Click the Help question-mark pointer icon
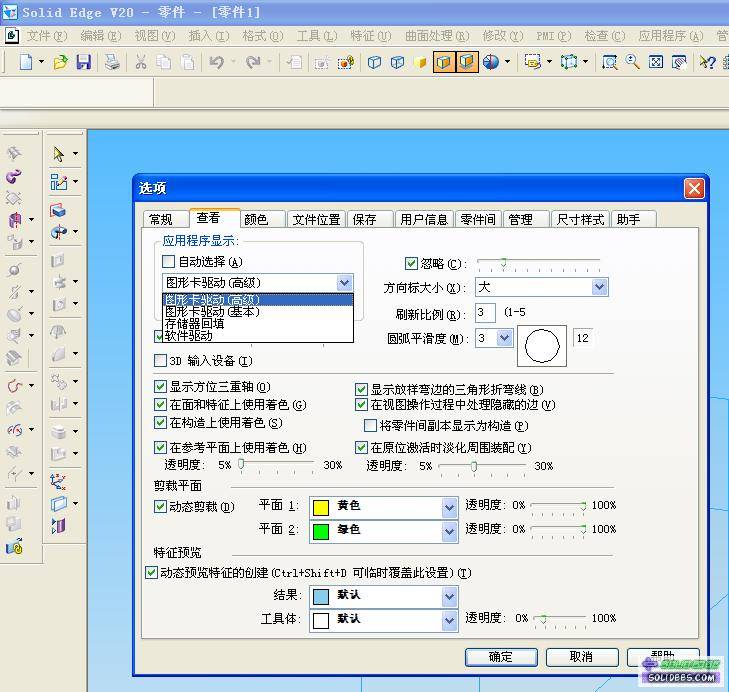 pyautogui.click(x=707, y=62)
